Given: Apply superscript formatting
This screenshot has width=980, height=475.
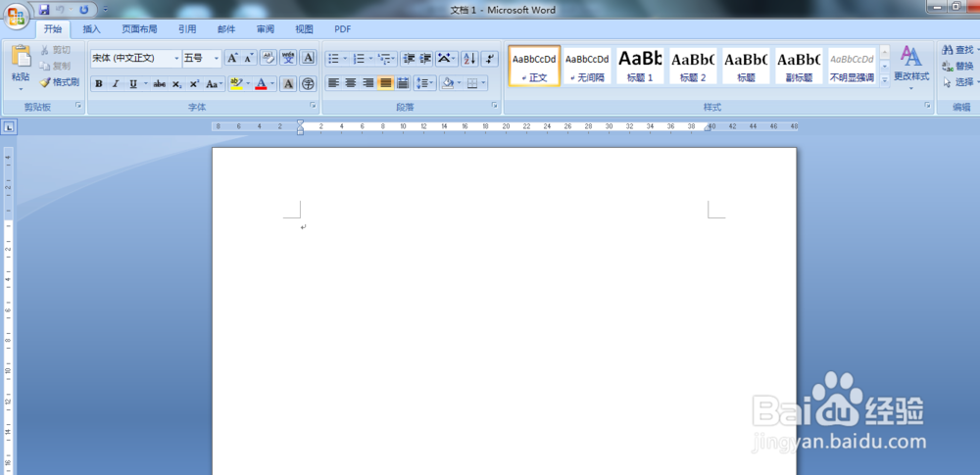Looking at the screenshot, I should point(194,84).
